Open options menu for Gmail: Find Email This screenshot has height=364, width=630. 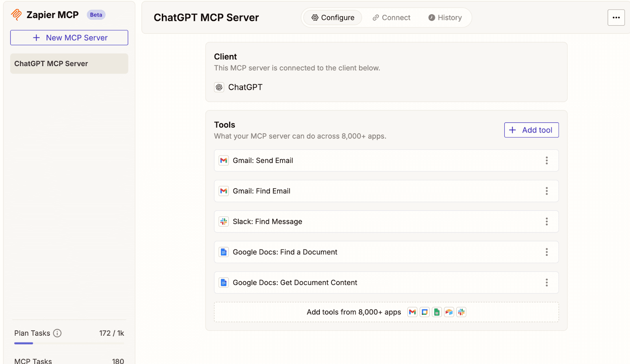tap(547, 191)
